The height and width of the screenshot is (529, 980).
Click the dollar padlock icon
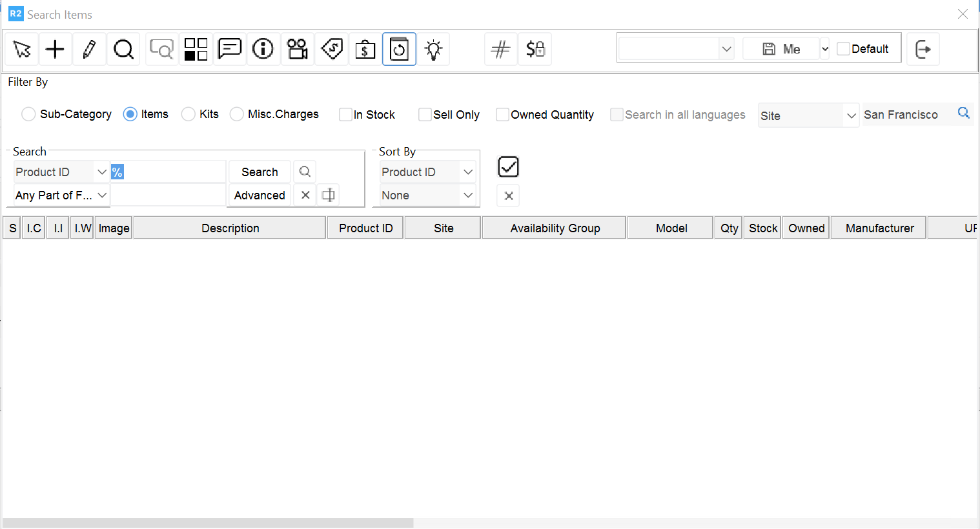[x=535, y=49]
